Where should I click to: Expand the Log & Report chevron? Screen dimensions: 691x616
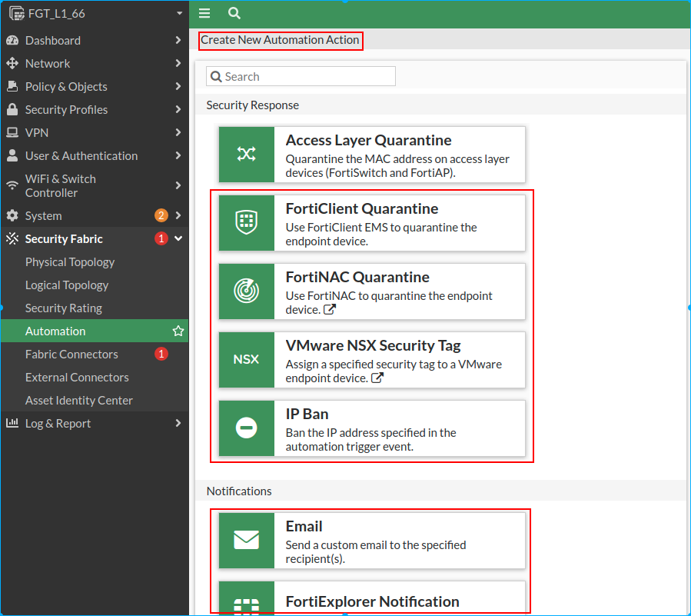coord(178,424)
